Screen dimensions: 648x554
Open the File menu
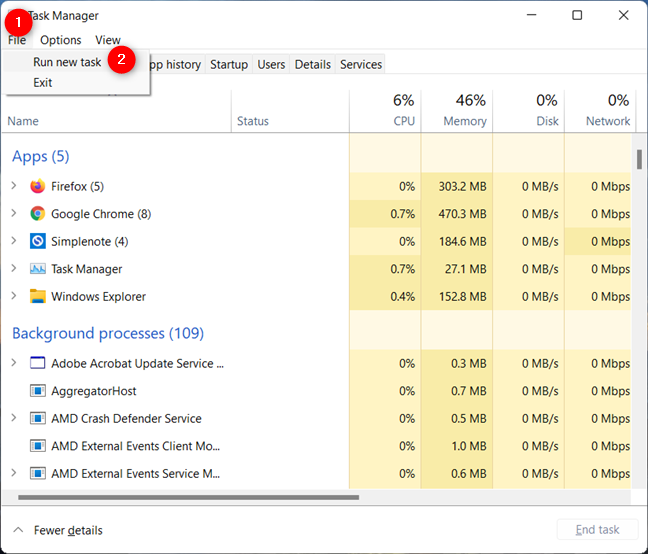[x=17, y=40]
